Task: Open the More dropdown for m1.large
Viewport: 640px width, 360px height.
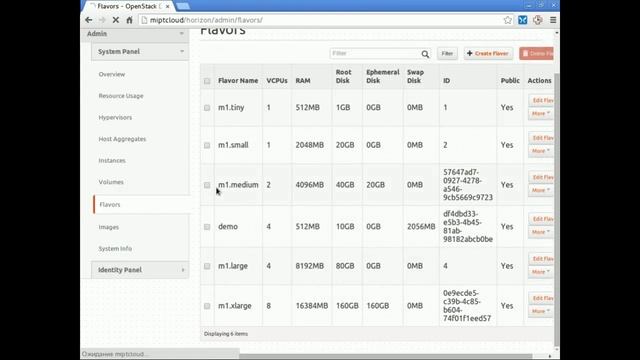Action: coord(540,272)
